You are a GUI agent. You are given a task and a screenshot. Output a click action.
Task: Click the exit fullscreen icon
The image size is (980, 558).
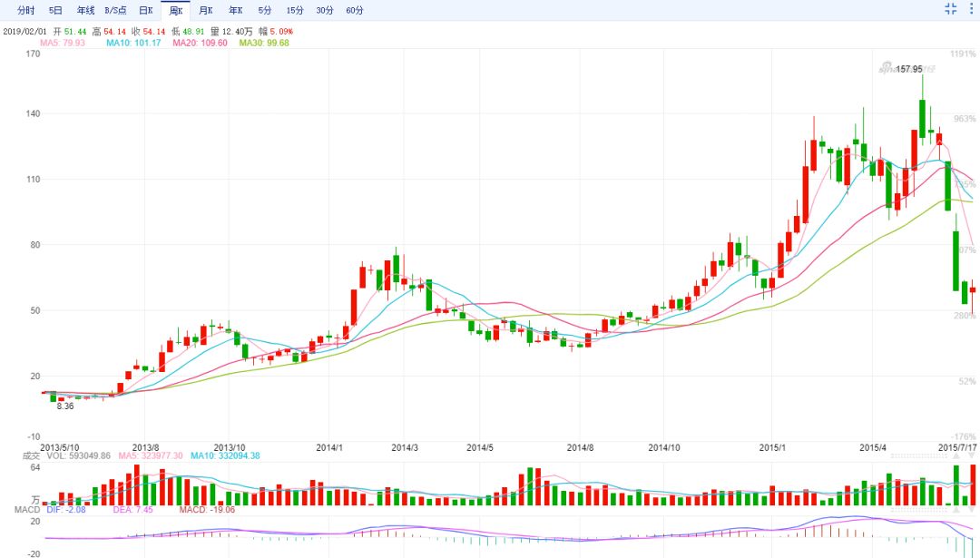pyautogui.click(x=950, y=9)
